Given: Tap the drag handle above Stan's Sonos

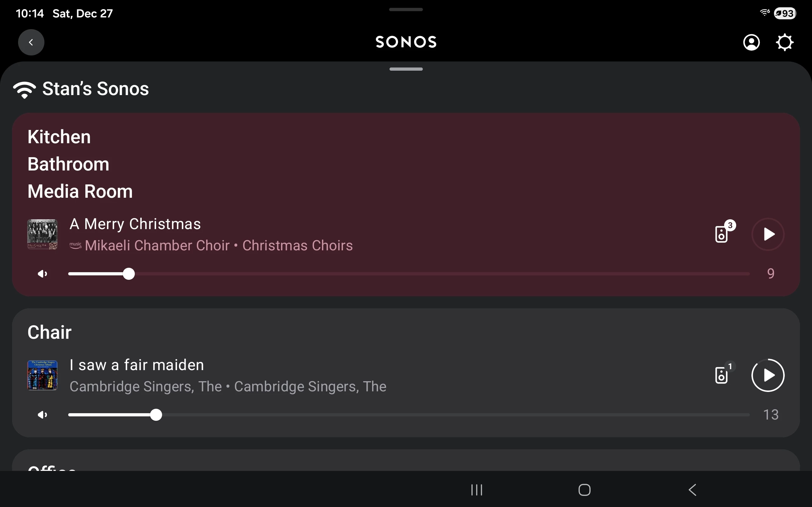Looking at the screenshot, I should [406, 69].
